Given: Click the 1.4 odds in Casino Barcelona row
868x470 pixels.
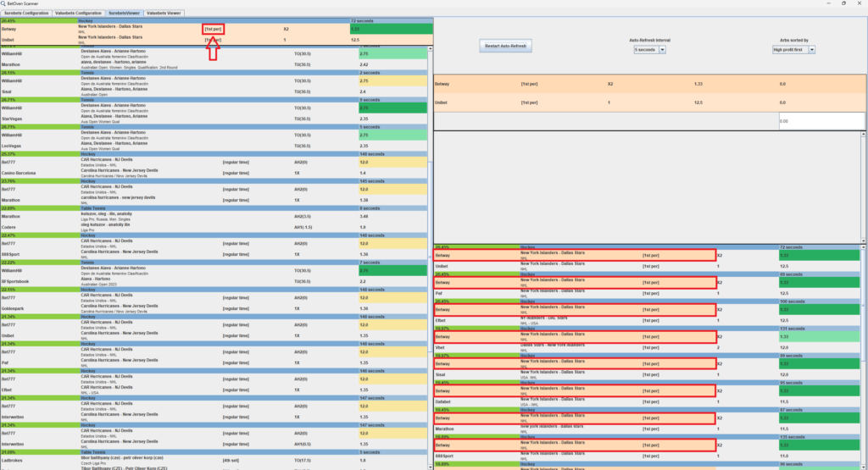Looking at the screenshot, I should click(363, 173).
